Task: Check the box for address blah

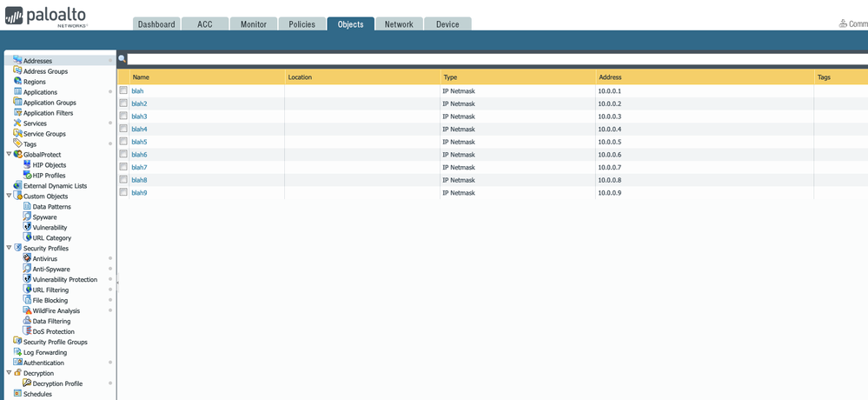Action: pyautogui.click(x=123, y=90)
